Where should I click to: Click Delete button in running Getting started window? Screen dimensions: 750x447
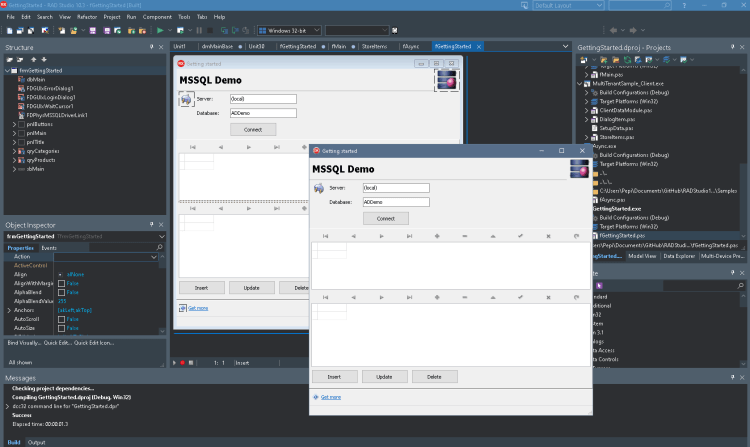click(434, 377)
